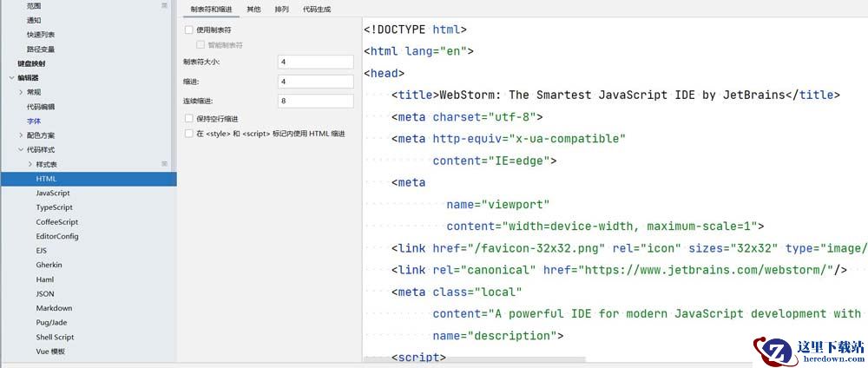The image size is (868, 368).
Task: Select JSON code style
Action: [45, 294]
